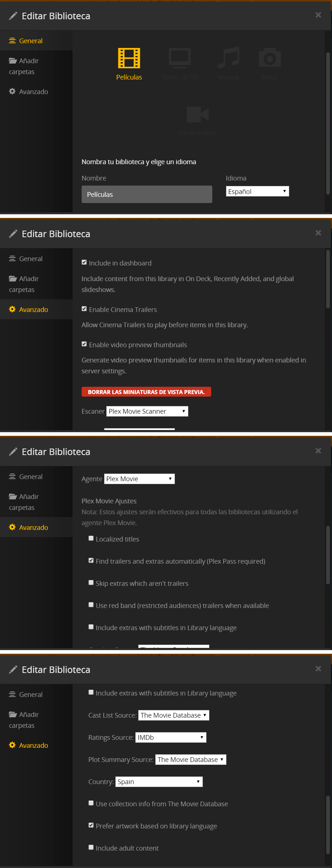Open the Idioma dropdown showing Español

tap(257, 191)
